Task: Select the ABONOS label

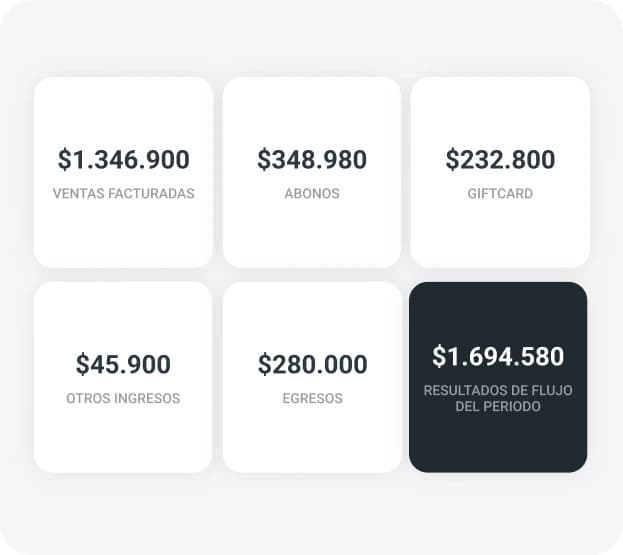Action: [312, 193]
